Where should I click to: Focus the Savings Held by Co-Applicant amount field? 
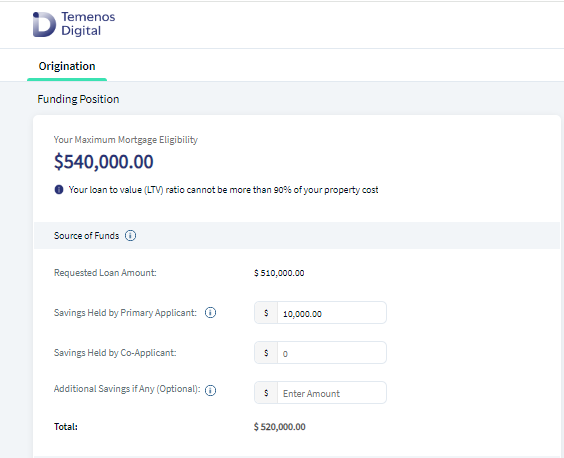pyautogui.click(x=332, y=353)
